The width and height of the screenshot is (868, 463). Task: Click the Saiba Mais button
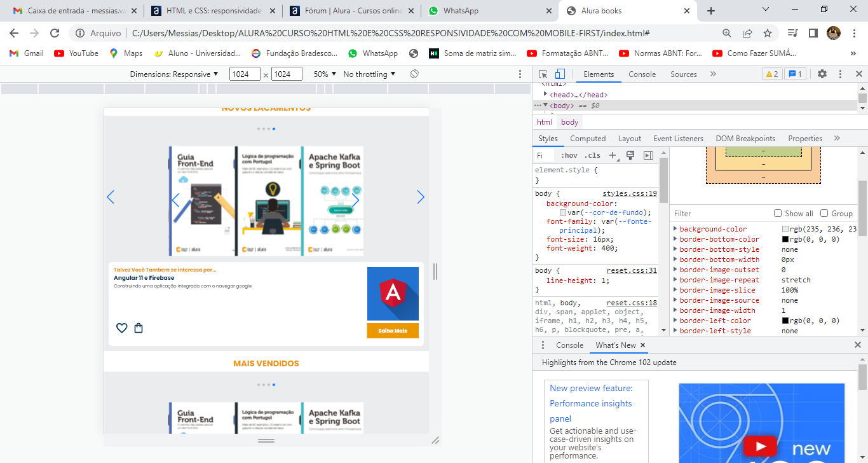[393, 331]
